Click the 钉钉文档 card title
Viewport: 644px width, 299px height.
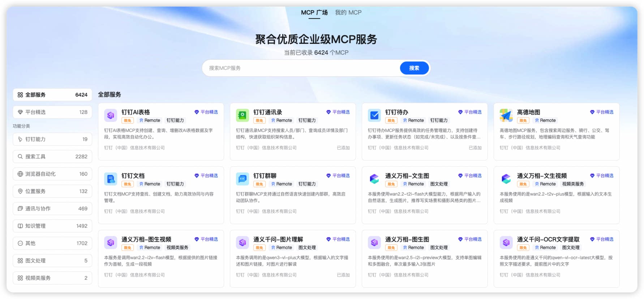pyautogui.click(x=133, y=176)
